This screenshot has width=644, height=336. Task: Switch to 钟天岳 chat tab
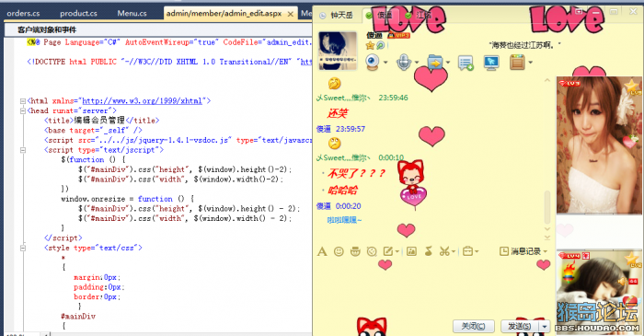click(338, 16)
